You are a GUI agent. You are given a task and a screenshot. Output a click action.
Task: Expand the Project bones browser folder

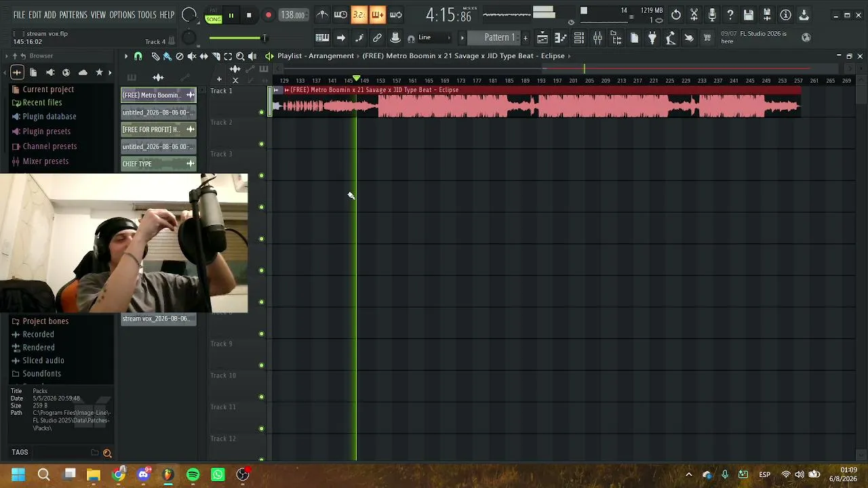pos(45,321)
